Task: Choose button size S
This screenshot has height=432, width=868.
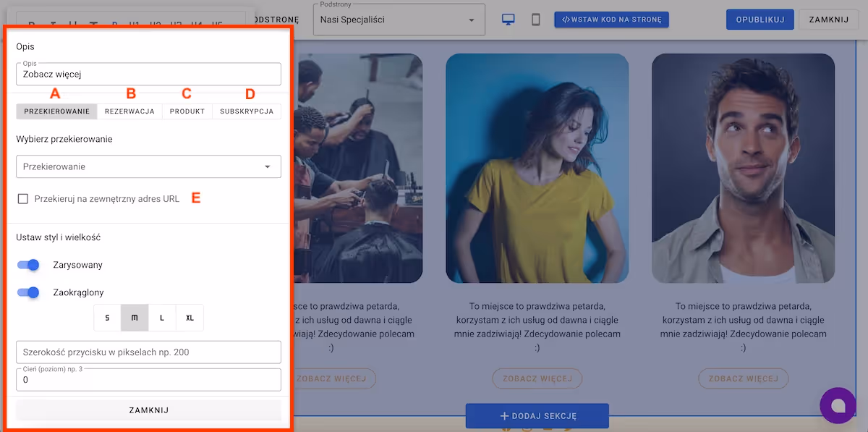Action: [108, 318]
